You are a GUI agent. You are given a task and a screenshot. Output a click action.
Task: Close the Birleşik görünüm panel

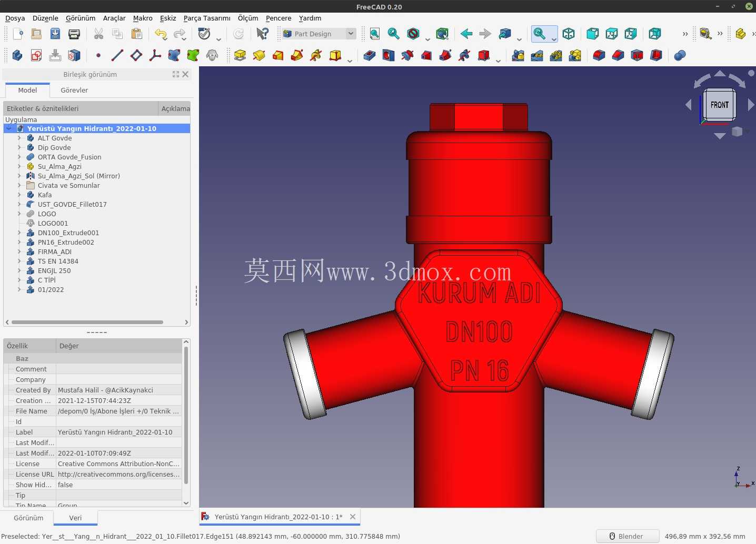click(185, 74)
